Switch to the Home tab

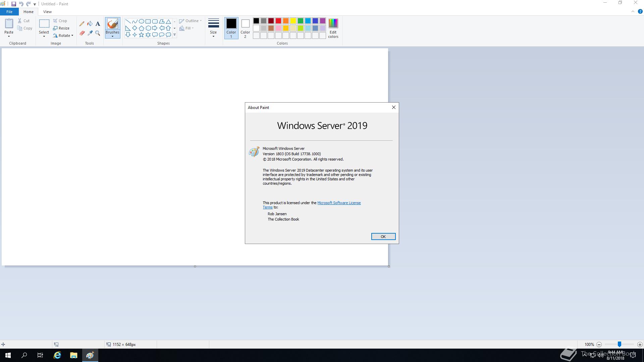tap(29, 12)
